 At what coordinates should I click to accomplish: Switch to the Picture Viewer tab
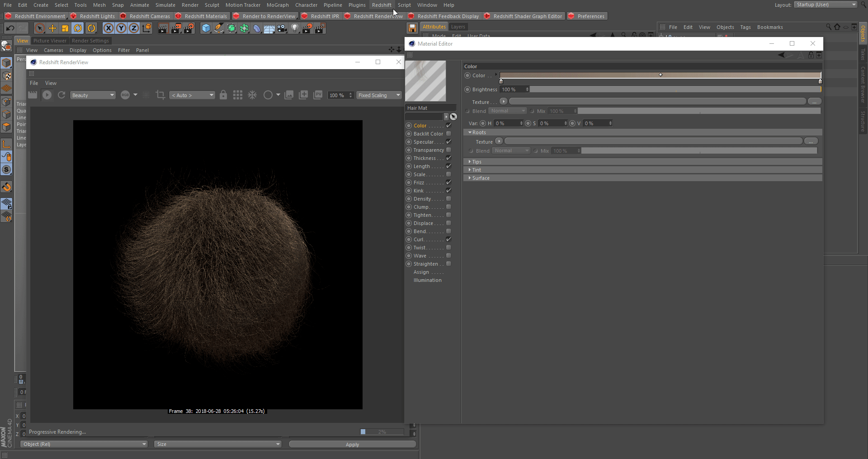50,41
